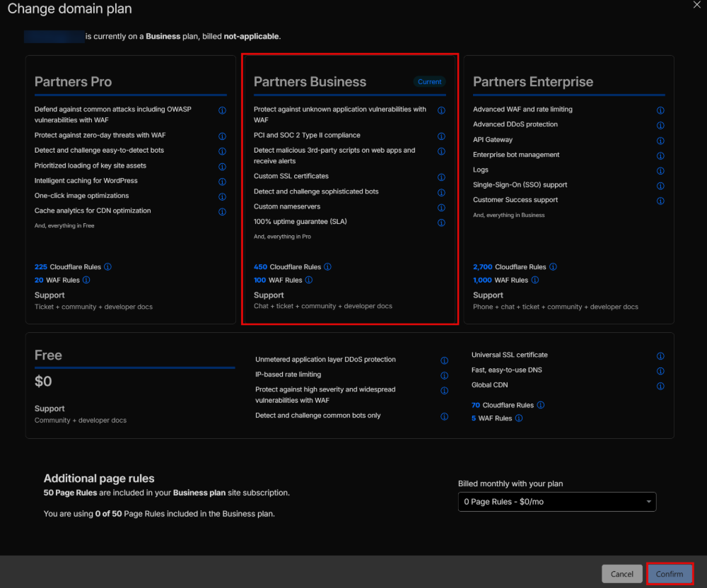Click info icon next to API Gateway
This screenshot has width=707, height=588.
660,141
